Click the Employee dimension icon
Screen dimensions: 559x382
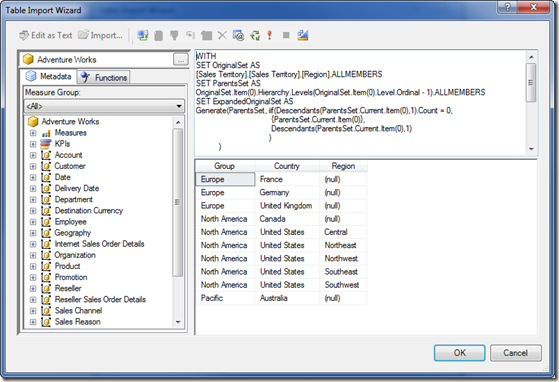pyautogui.click(x=46, y=222)
